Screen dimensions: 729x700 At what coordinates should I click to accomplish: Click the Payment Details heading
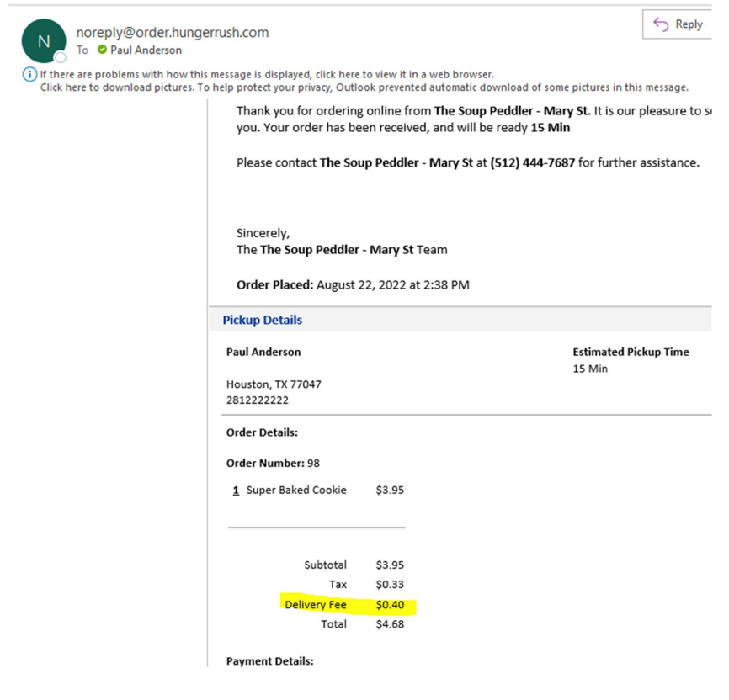pos(270,661)
